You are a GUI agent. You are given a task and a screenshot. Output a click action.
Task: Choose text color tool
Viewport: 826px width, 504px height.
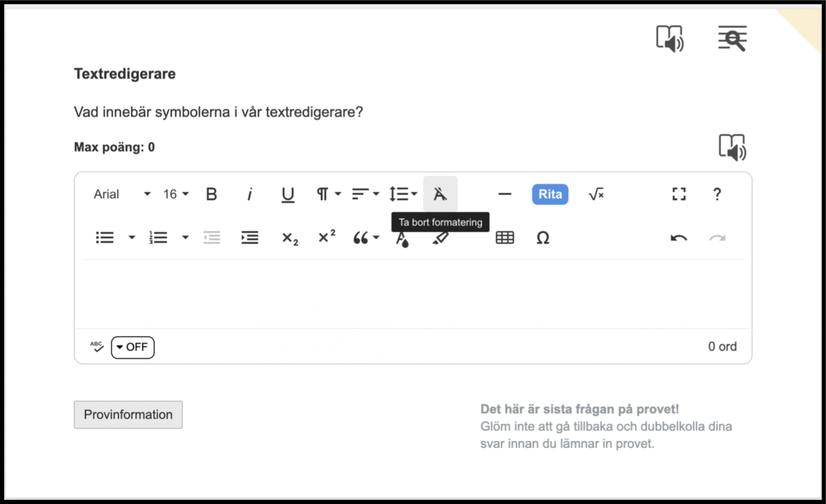tap(402, 239)
